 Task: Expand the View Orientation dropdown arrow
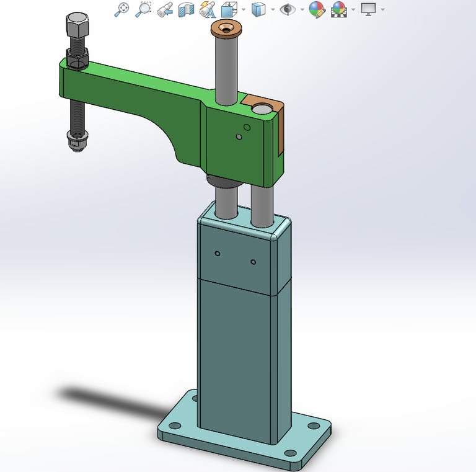(x=244, y=10)
